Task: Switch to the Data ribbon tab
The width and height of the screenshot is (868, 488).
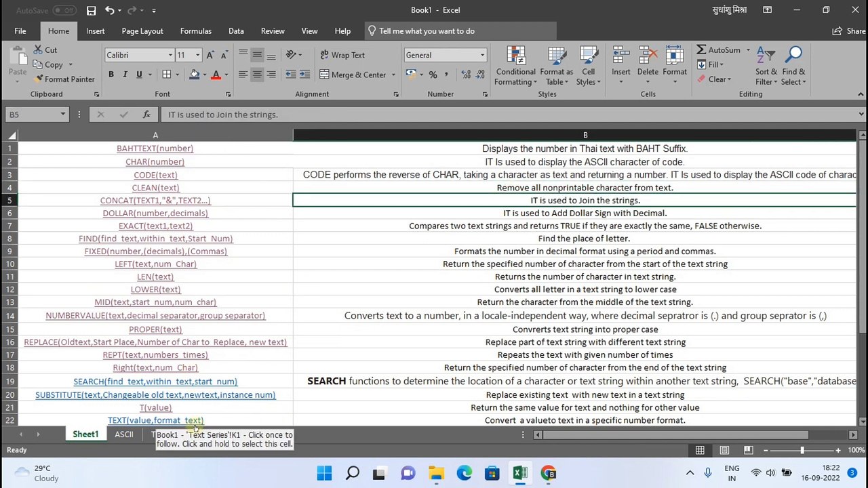Action: (236, 31)
